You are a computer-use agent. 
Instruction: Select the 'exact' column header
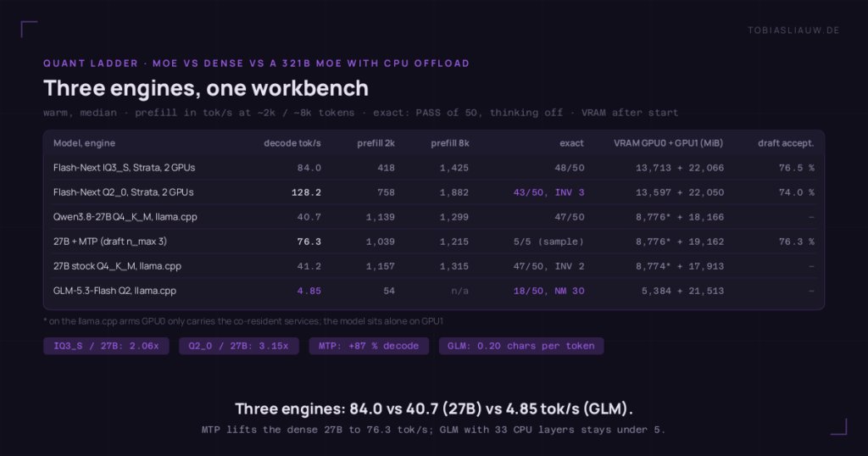[x=572, y=143]
